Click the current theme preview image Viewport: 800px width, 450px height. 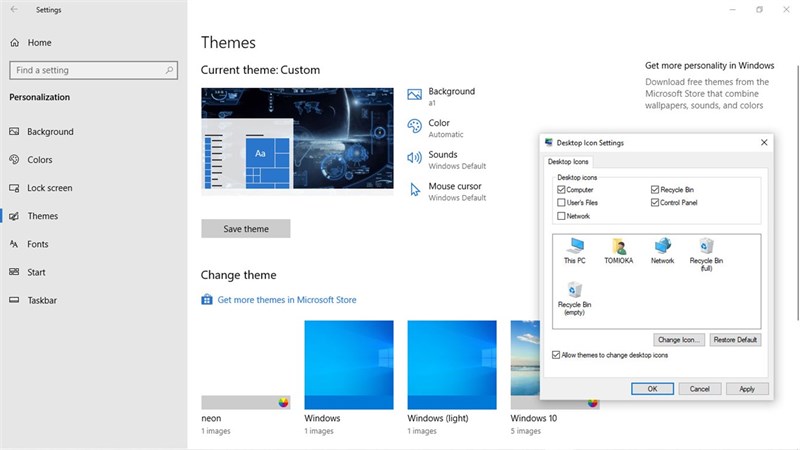[297, 139]
